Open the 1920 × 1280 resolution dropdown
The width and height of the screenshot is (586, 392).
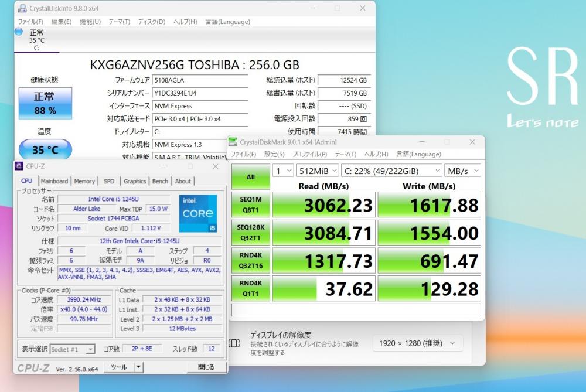pyautogui.click(x=418, y=343)
